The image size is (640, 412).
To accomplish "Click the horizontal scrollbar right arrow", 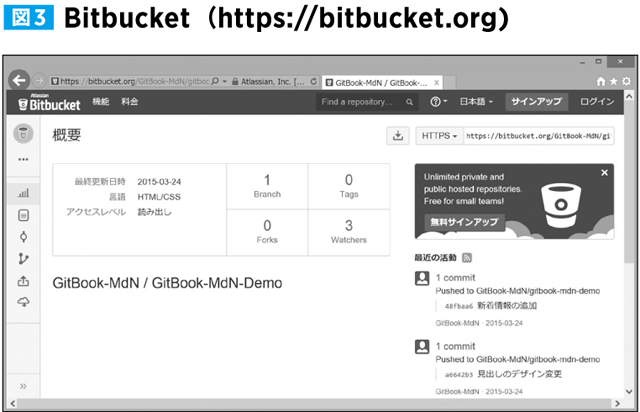I will click(x=618, y=403).
